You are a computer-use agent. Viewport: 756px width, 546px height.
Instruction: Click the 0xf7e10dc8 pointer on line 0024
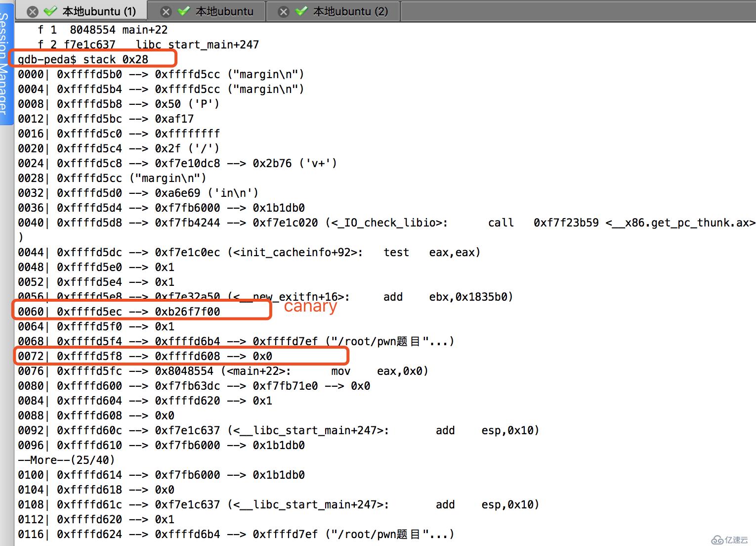click(187, 163)
